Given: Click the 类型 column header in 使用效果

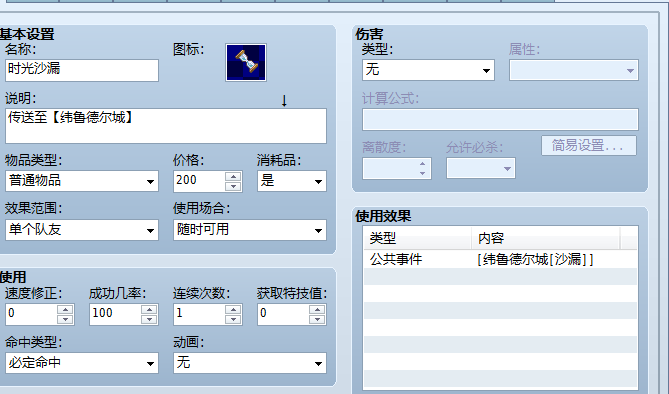Looking at the screenshot, I should click(418, 238).
